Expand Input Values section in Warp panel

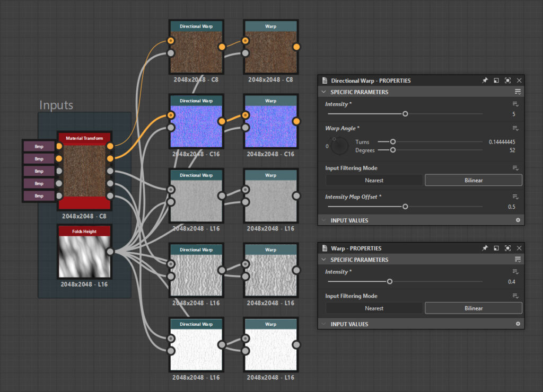[x=323, y=324]
